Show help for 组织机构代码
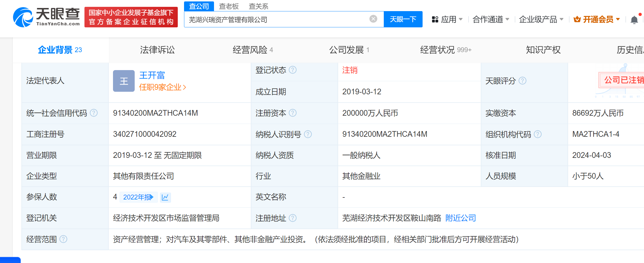The width and height of the screenshot is (644, 263). (x=538, y=134)
